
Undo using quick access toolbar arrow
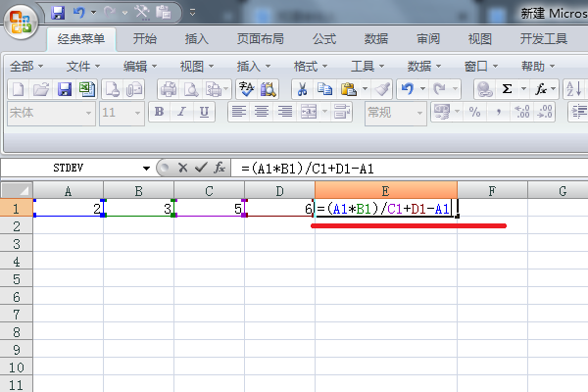click(x=78, y=13)
